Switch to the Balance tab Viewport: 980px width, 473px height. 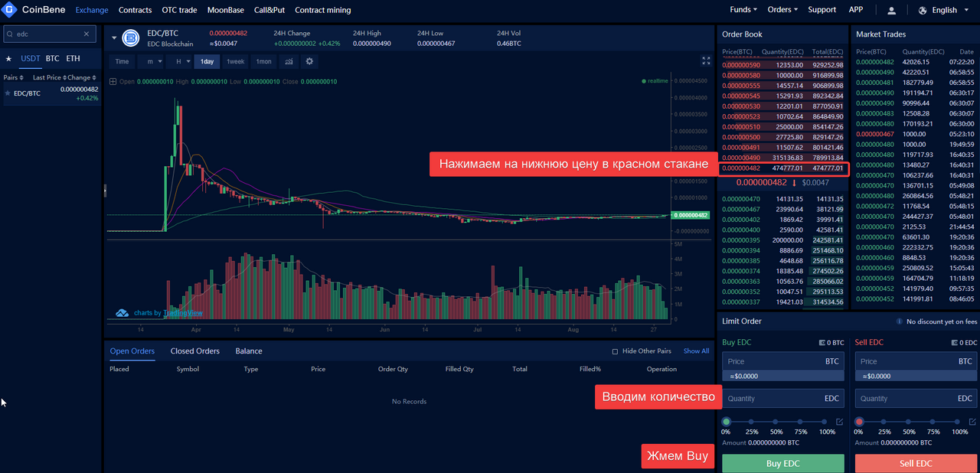point(248,351)
